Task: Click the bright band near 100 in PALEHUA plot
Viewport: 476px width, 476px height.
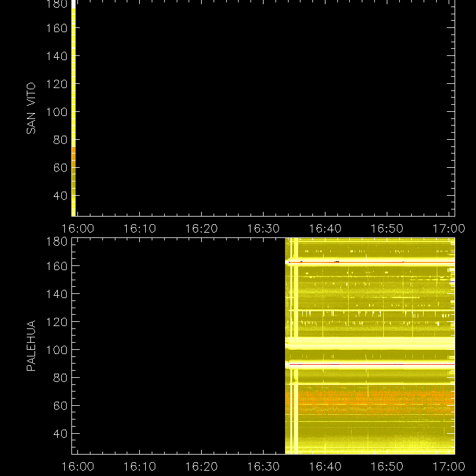Action: click(370, 343)
